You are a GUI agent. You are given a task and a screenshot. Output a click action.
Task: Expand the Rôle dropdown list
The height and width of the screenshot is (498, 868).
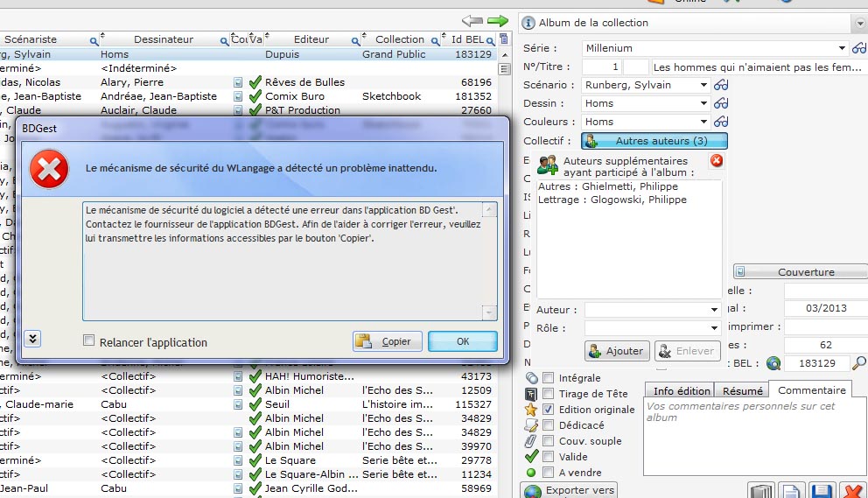point(715,328)
